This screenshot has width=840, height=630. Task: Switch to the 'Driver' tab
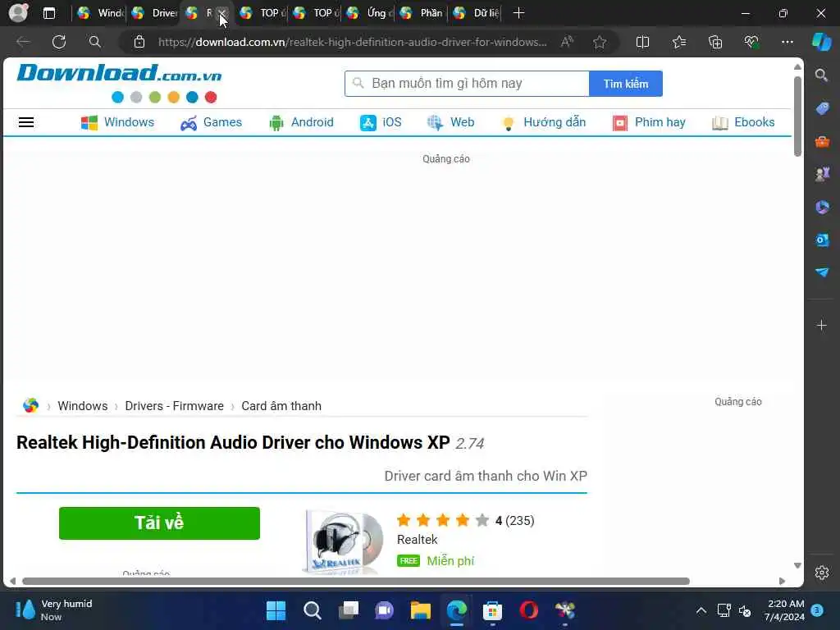[153, 13]
